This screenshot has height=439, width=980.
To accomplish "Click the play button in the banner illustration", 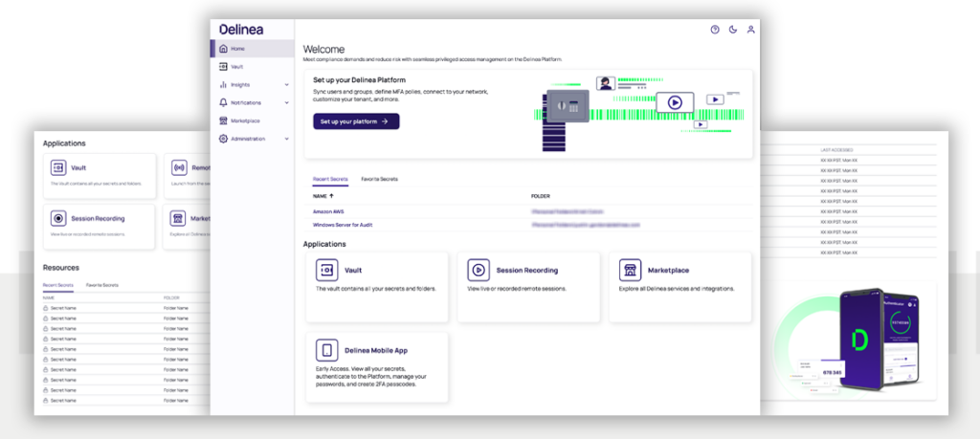I will coord(675,102).
